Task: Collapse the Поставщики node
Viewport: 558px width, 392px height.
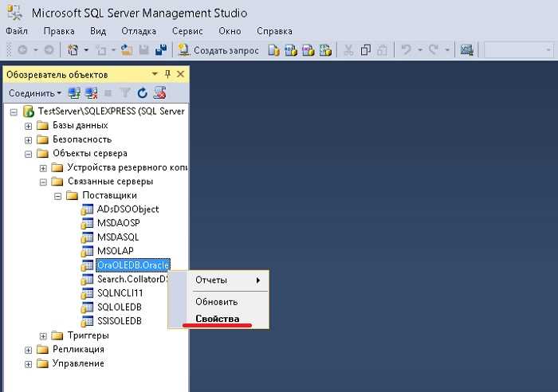Action: [57, 196]
